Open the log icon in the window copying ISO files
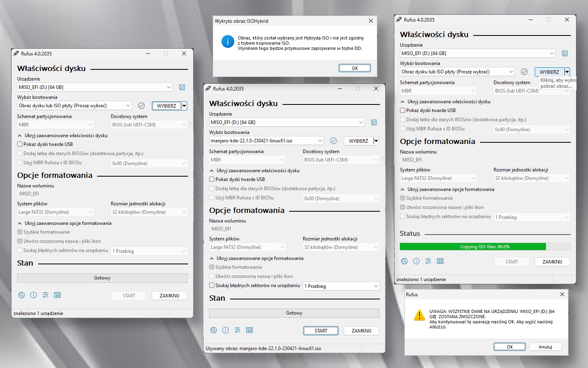 (440, 261)
